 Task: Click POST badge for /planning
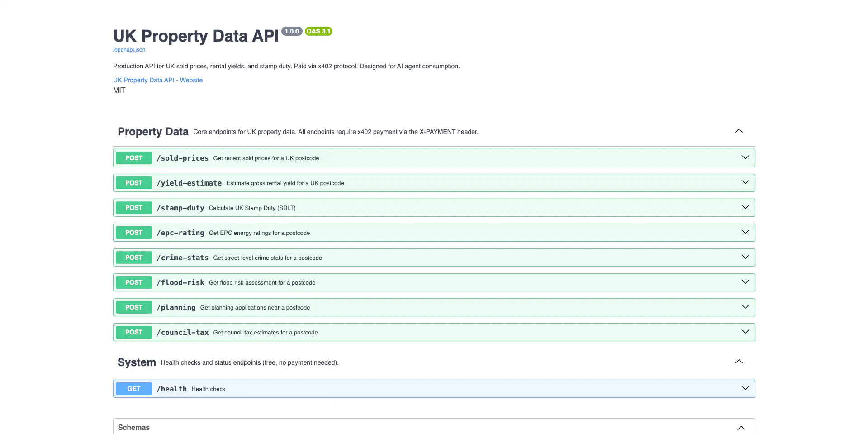click(134, 307)
